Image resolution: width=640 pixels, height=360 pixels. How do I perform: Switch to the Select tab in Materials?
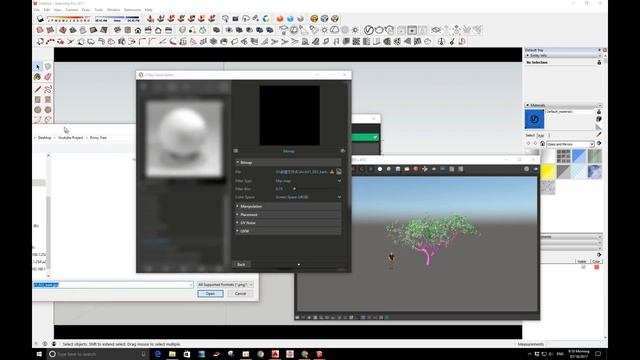[530, 135]
